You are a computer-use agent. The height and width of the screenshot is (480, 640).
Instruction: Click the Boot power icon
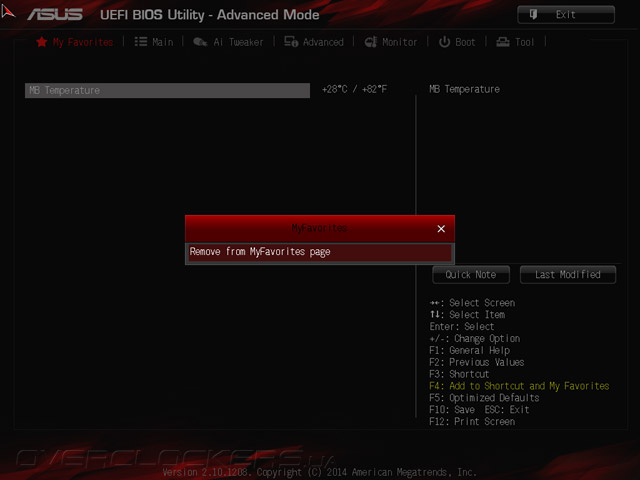pyautogui.click(x=444, y=42)
